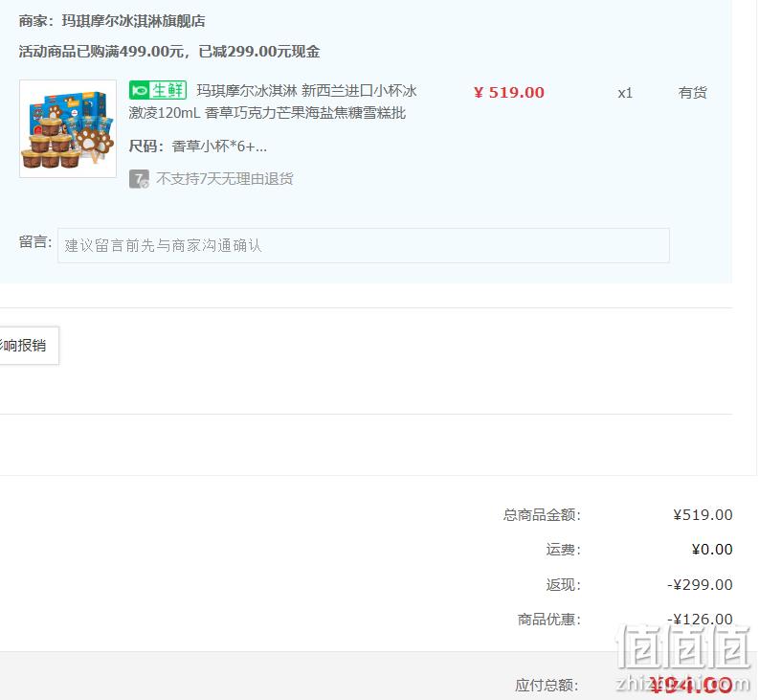Click the 运费 value ¥0.00

[x=712, y=550]
